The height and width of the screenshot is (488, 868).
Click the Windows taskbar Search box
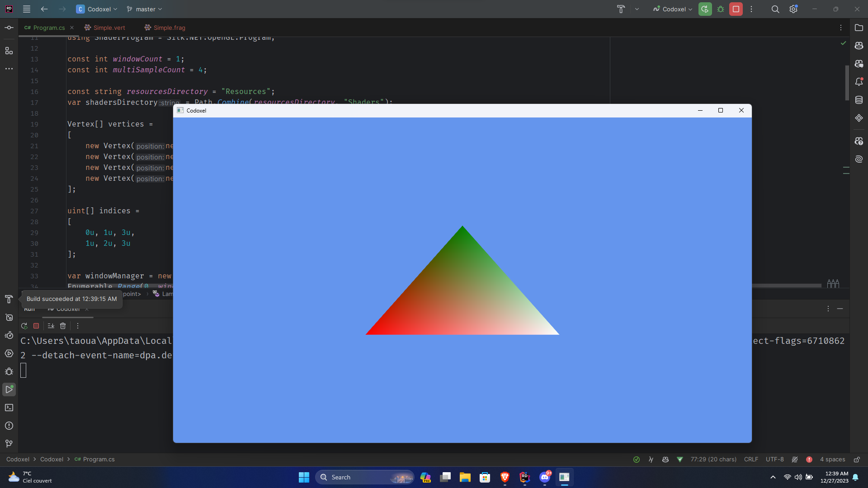point(364,477)
